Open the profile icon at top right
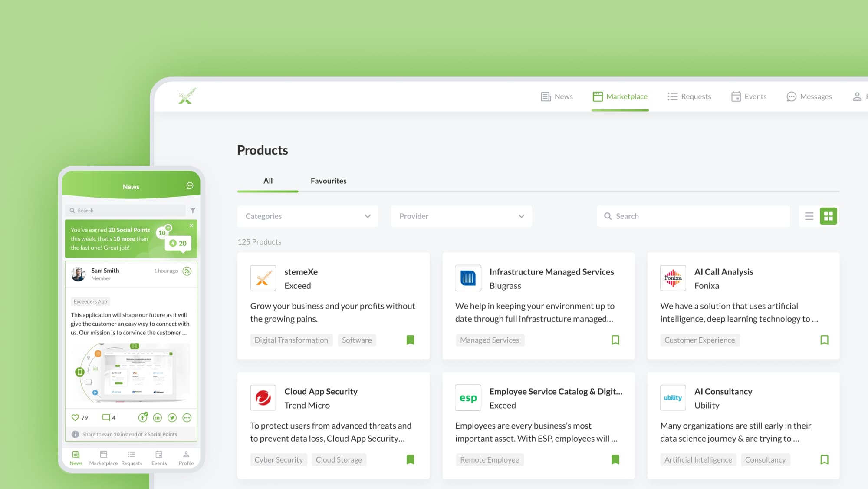868x489 pixels. tap(857, 96)
